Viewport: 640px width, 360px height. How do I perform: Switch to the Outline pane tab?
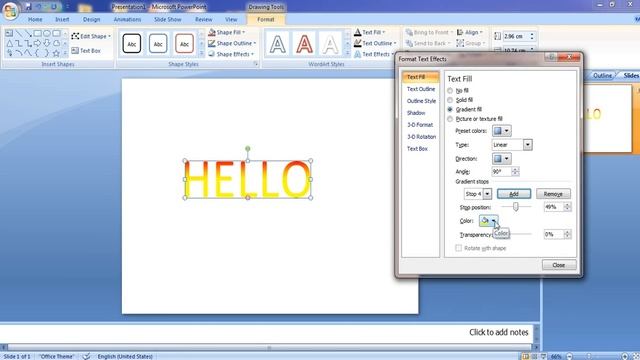(x=602, y=76)
